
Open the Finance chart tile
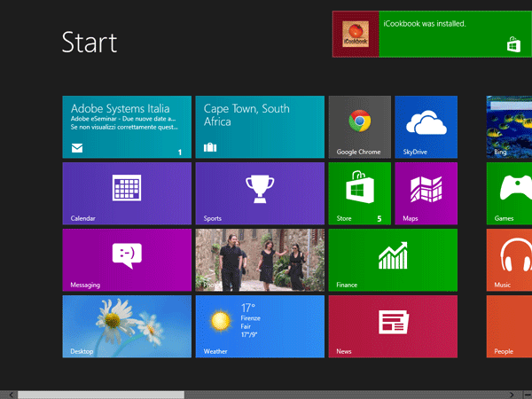tap(392, 259)
